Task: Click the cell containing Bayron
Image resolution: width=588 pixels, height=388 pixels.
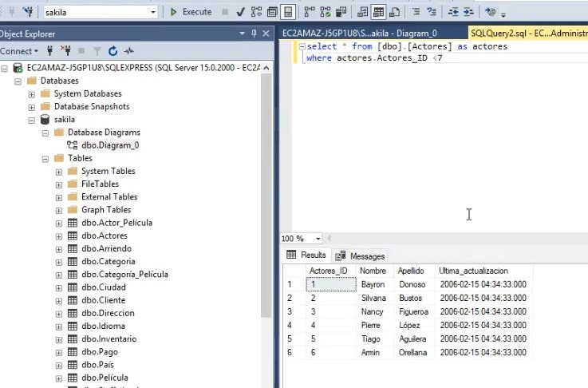Action: point(375,284)
